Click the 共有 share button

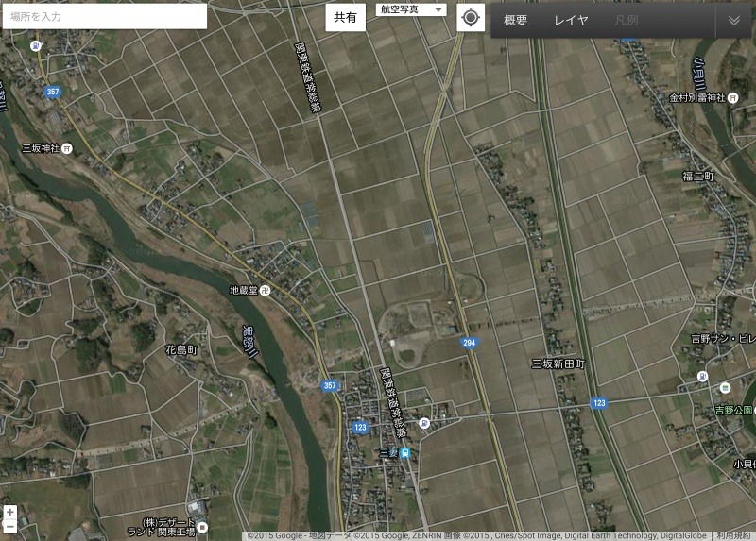click(x=345, y=17)
